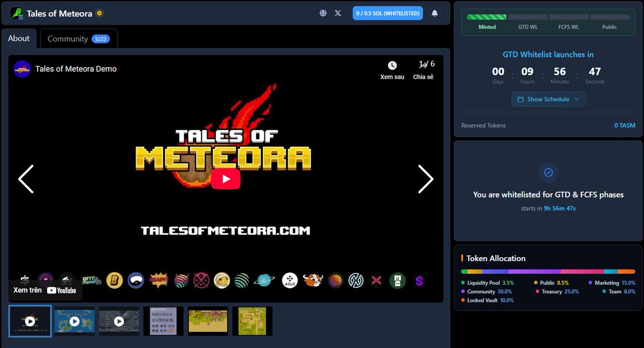Screen dimensions: 644x348
Task: Open the X (Twitter) profile icon
Action: pos(338,13)
